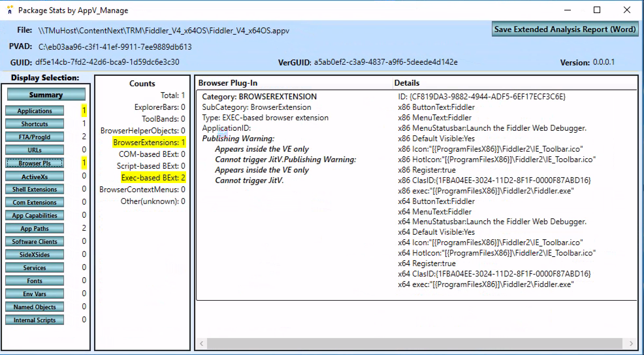Click the horizontal scrollbar thumb
Viewport: 644px width, 355px height.
(x=414, y=344)
